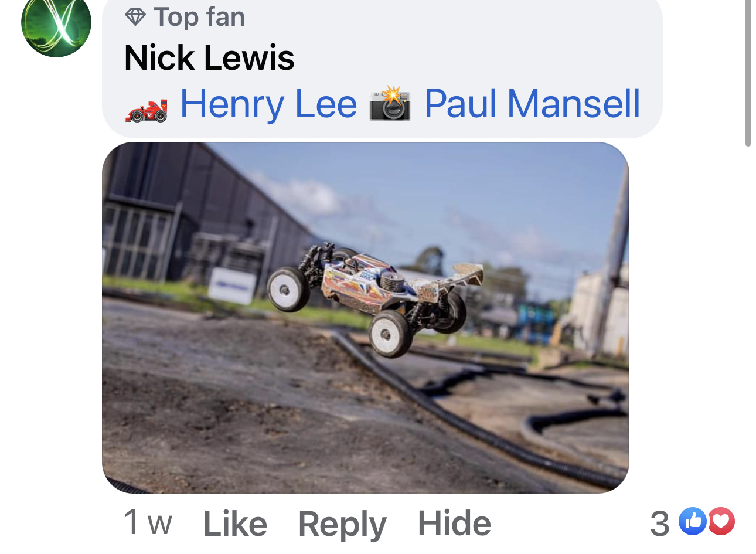Click the page scrollbar thumb
Viewport: 756px width, 554px height.
click(748, 73)
